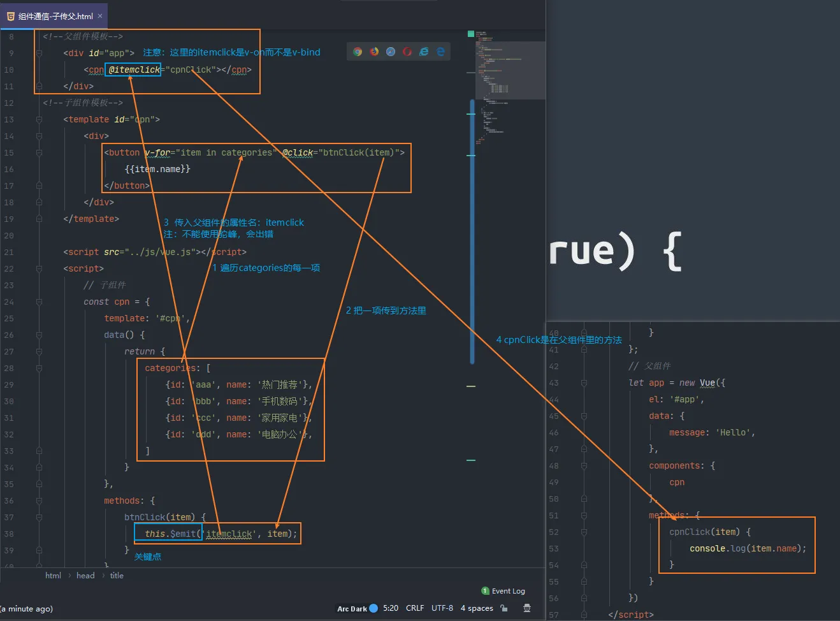
Task: Open page preview in Internet Explorer
Action: [x=424, y=52]
